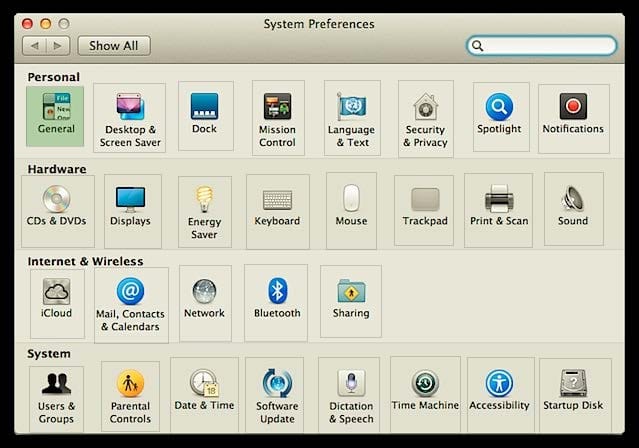Click the Internet & Wireless heading

click(x=85, y=261)
